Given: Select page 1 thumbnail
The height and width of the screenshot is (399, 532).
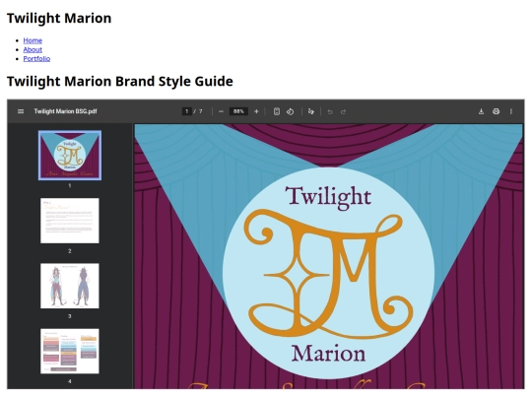Looking at the screenshot, I should click(x=70, y=155).
